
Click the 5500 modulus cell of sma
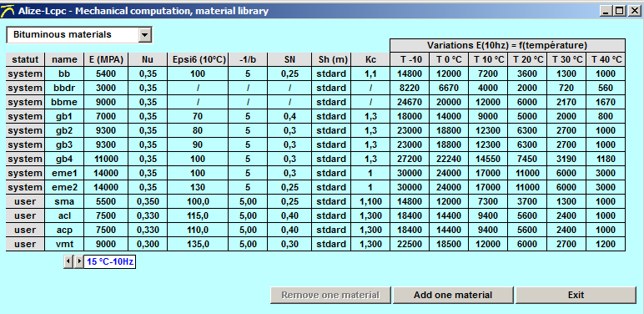(106, 201)
